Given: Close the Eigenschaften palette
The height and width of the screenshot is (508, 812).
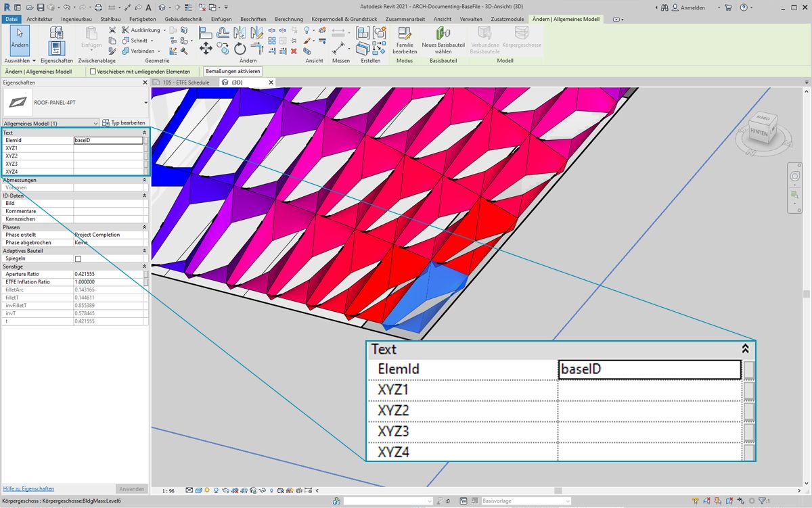Looking at the screenshot, I should 145,83.
